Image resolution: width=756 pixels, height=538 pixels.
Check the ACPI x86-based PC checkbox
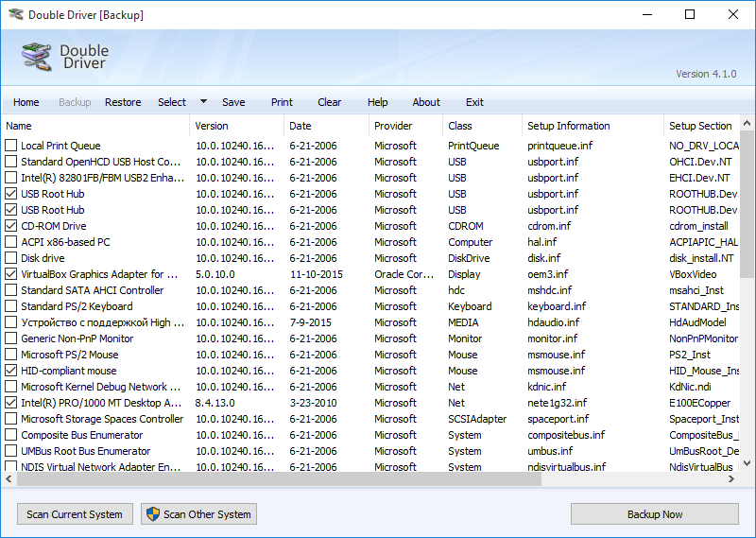click(10, 242)
